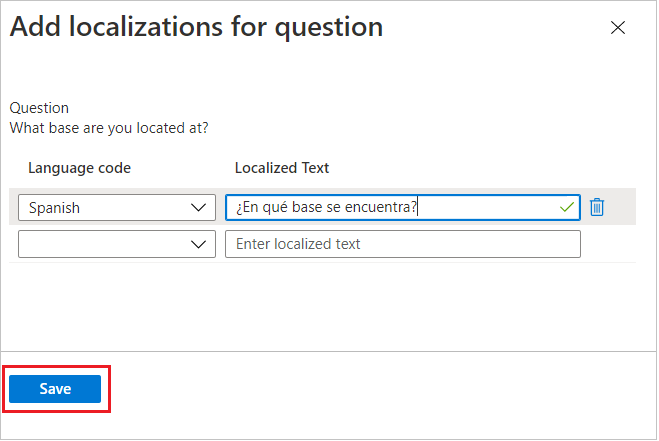Click the 'Enter localized text' input box
Screen dimensions: 659x441
click(402, 244)
